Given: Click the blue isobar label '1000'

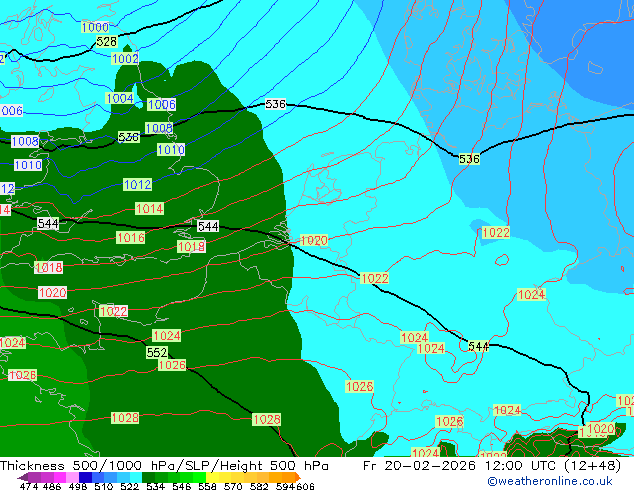Looking at the screenshot, I should tap(95, 27).
